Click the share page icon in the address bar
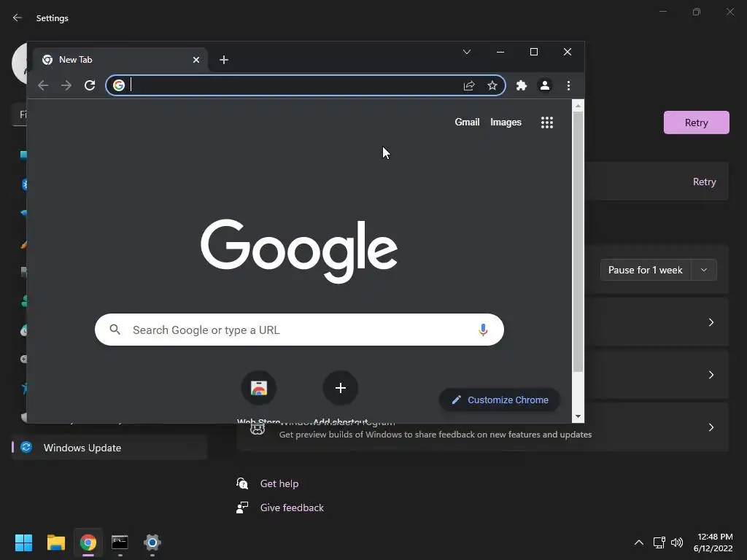 [469, 85]
